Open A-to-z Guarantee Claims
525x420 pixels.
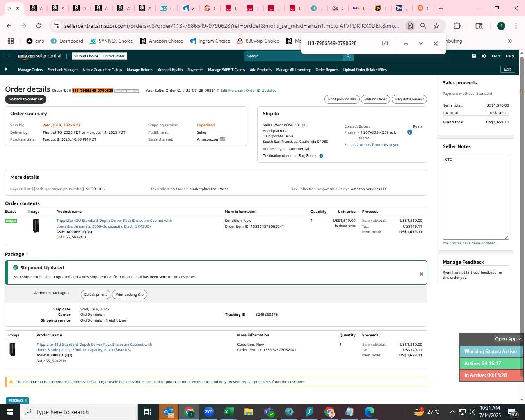tap(102, 70)
